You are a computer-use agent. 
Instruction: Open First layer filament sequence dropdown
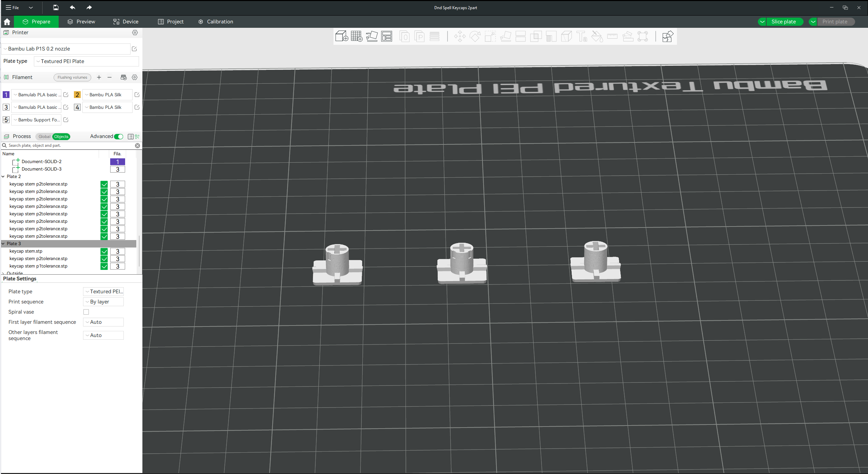click(x=103, y=322)
